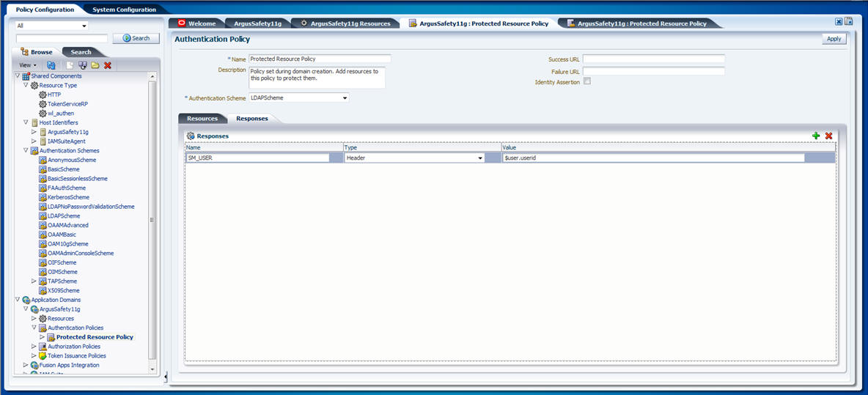Click the Host Identifiers node icon
The image size is (868, 395).
34,122
